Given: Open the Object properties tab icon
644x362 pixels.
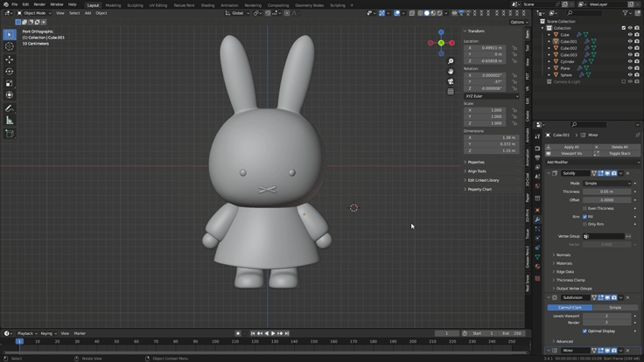Looking at the screenshot, I should click(537, 210).
